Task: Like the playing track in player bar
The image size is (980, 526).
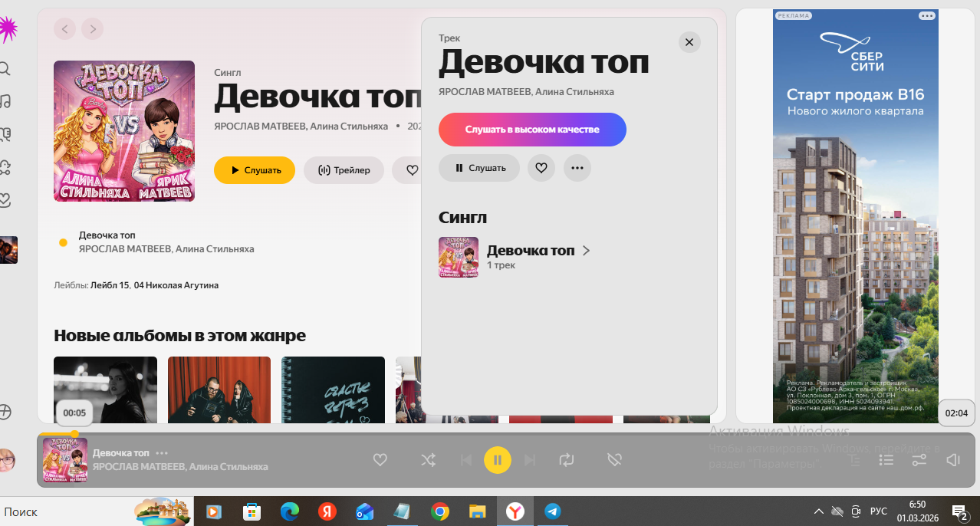Action: 380,460
